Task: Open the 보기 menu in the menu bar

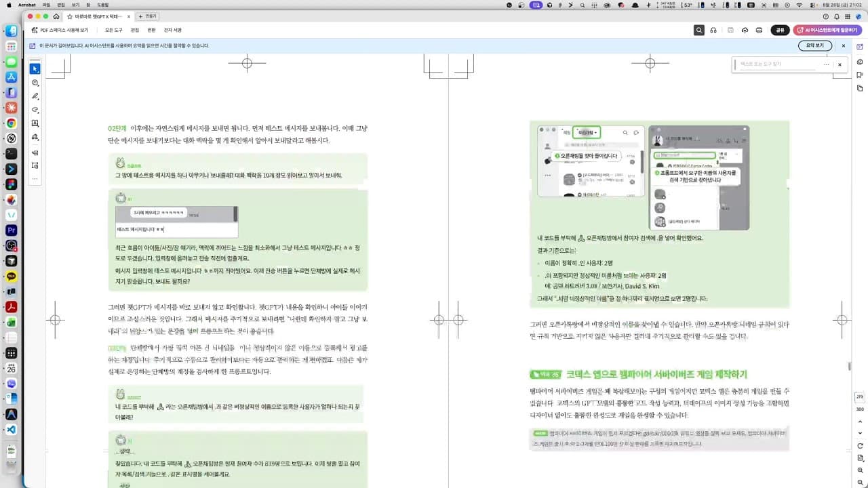Action: 75,5
